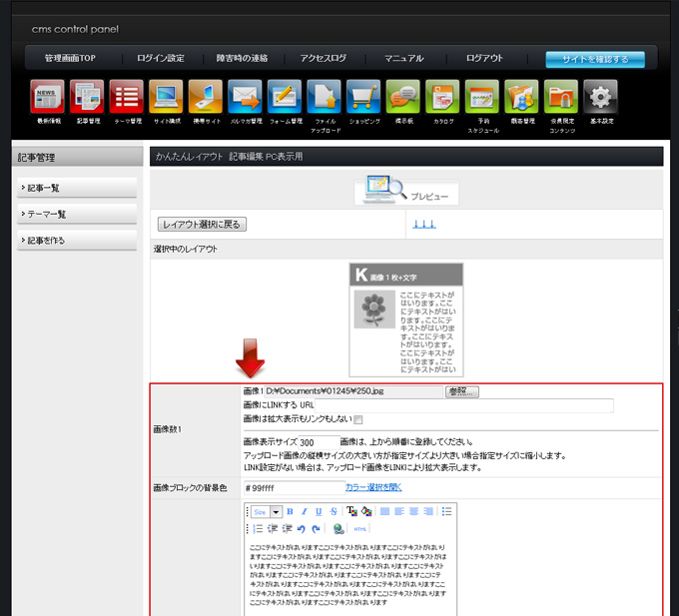Click the HTML source button in editor

pyautogui.click(x=360, y=529)
